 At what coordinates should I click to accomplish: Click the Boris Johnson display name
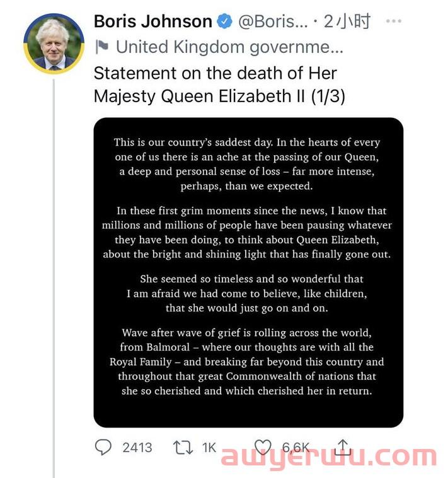(x=153, y=21)
